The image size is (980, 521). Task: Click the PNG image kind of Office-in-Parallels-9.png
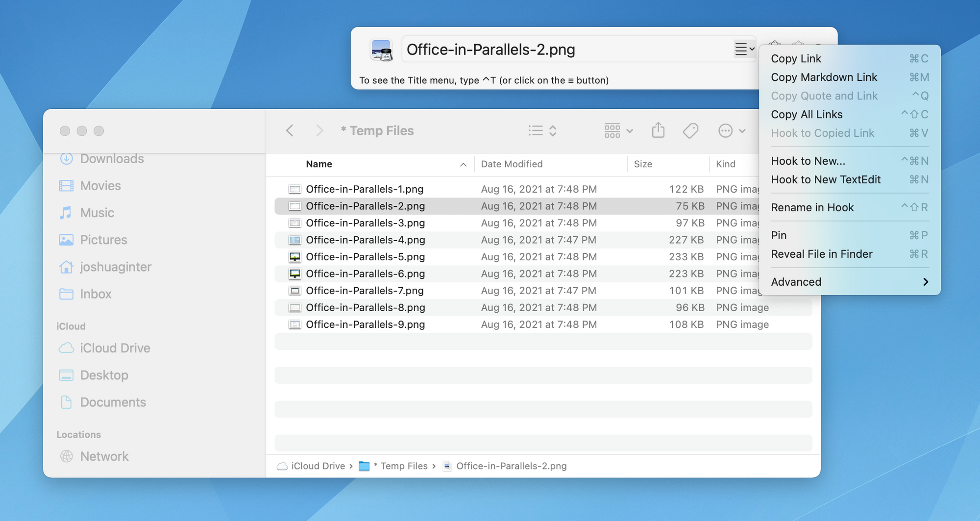tap(742, 324)
